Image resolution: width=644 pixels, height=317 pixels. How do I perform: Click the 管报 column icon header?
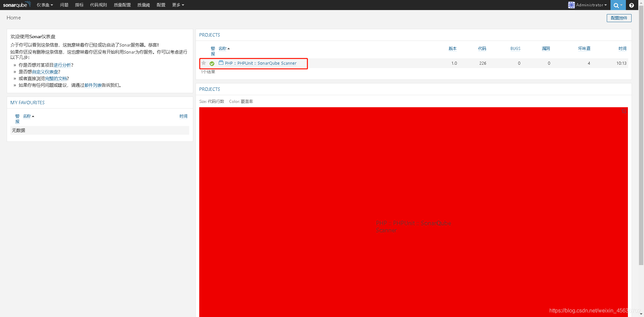pyautogui.click(x=213, y=51)
